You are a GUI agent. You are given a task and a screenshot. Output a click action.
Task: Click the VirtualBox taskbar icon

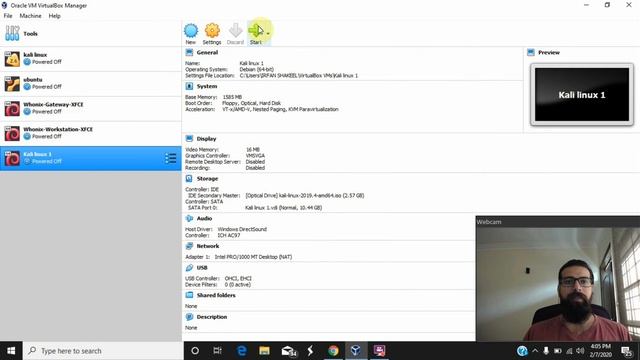[x=356, y=351]
